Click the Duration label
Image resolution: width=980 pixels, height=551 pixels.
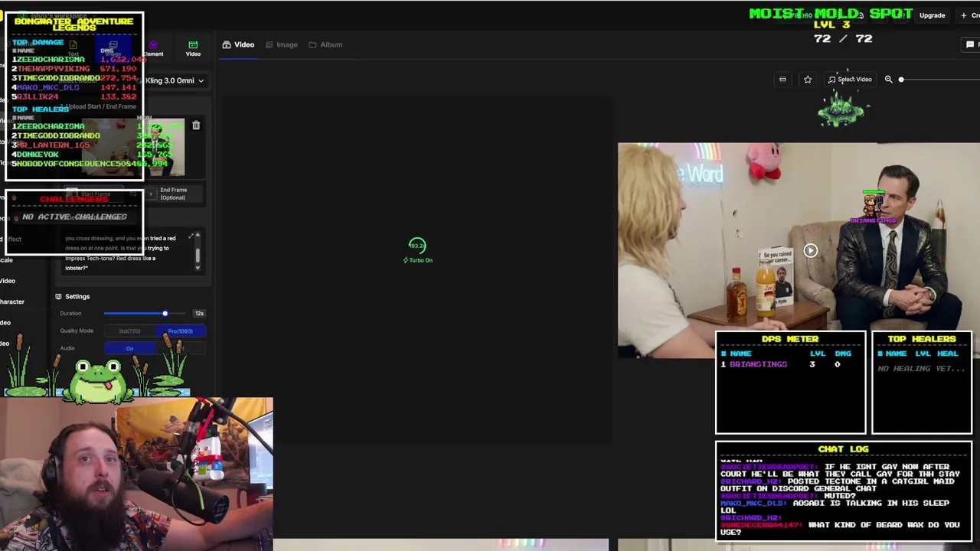point(70,314)
